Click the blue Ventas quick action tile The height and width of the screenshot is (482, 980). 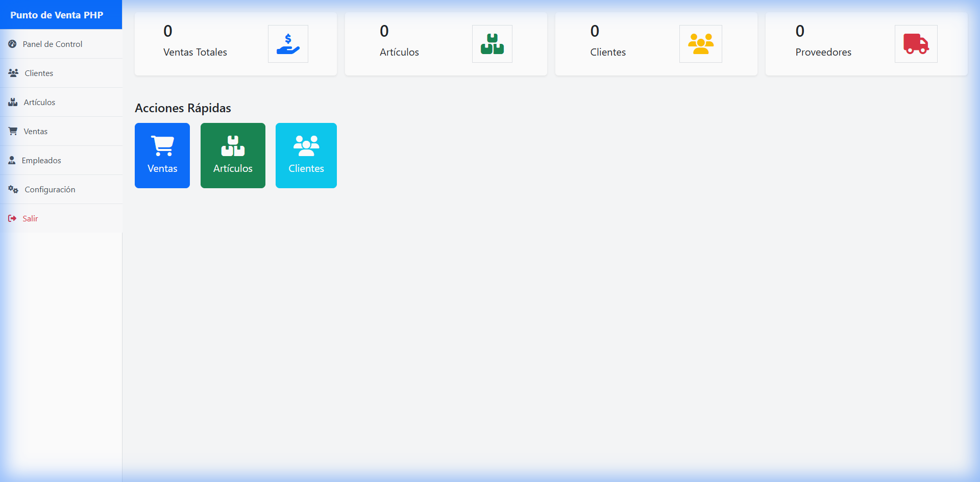(x=162, y=155)
